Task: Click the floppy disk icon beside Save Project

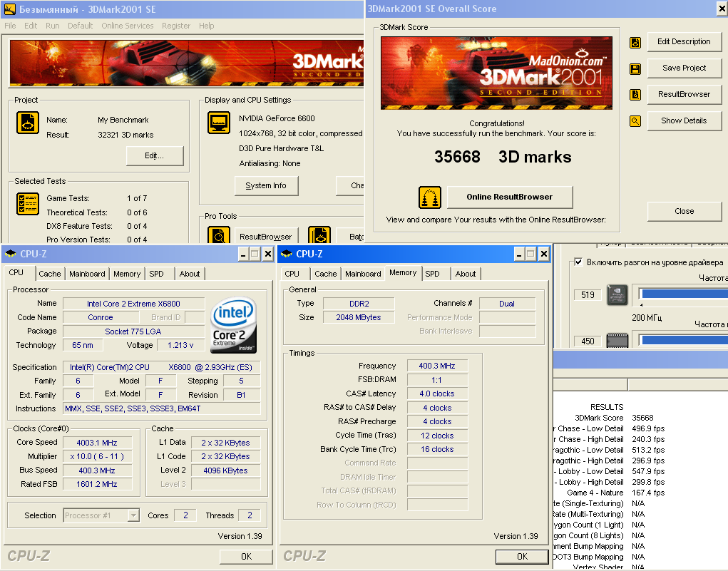Action: tap(635, 69)
